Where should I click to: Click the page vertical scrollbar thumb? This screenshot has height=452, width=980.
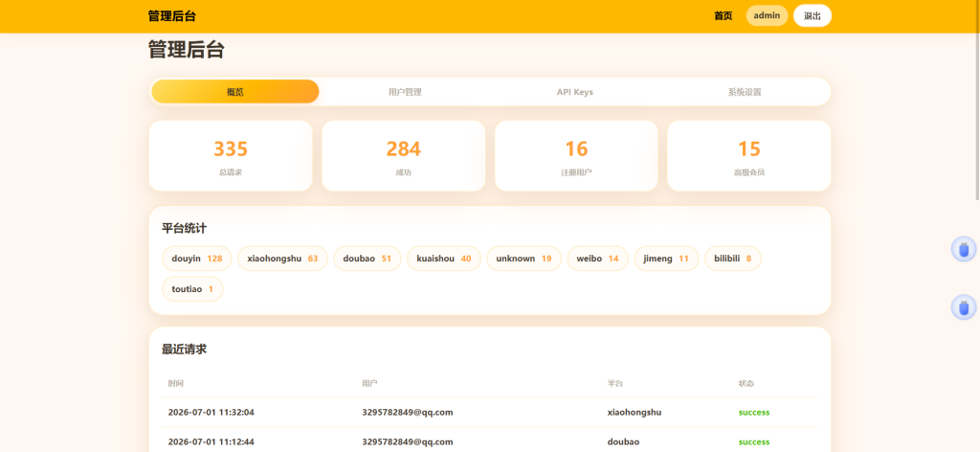click(x=976, y=100)
